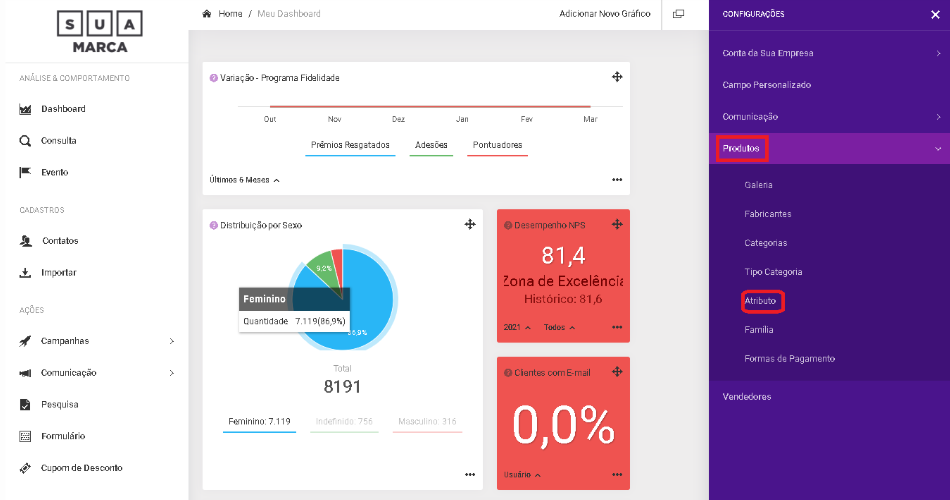Click the Cupom de Desconto tag icon
The width and height of the screenshot is (950, 500).
click(x=26, y=468)
